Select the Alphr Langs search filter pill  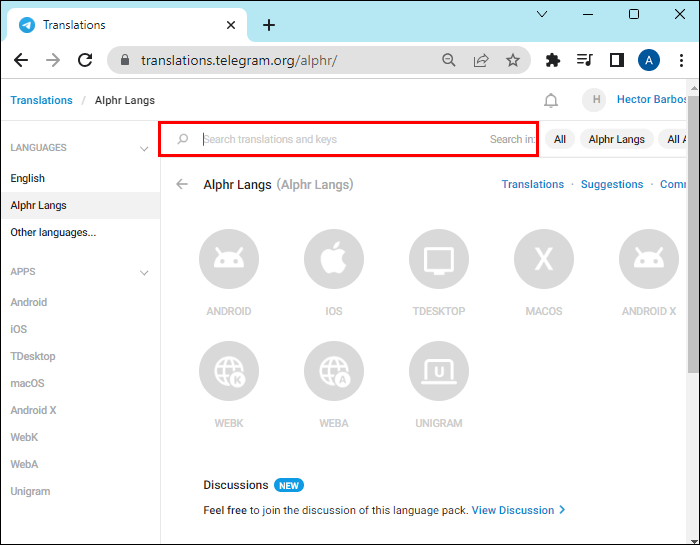(617, 139)
